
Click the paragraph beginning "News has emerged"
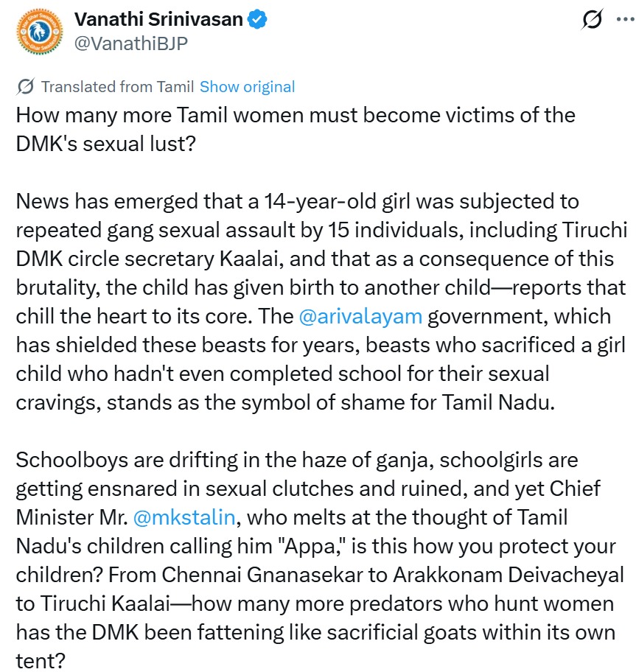coord(321,302)
